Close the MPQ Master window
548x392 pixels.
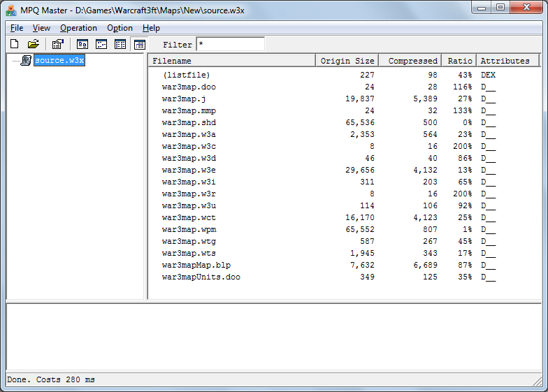[x=526, y=7]
